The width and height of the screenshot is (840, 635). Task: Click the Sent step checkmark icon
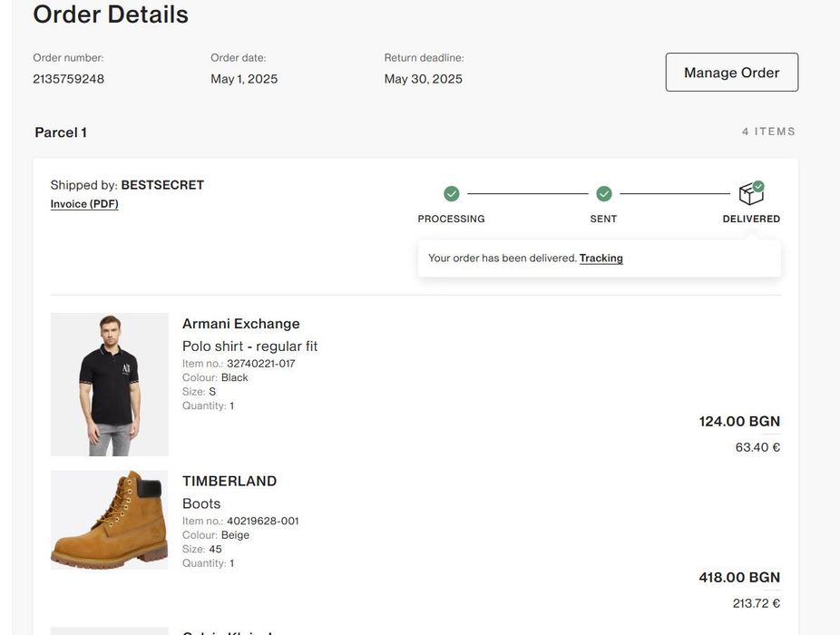tap(604, 193)
